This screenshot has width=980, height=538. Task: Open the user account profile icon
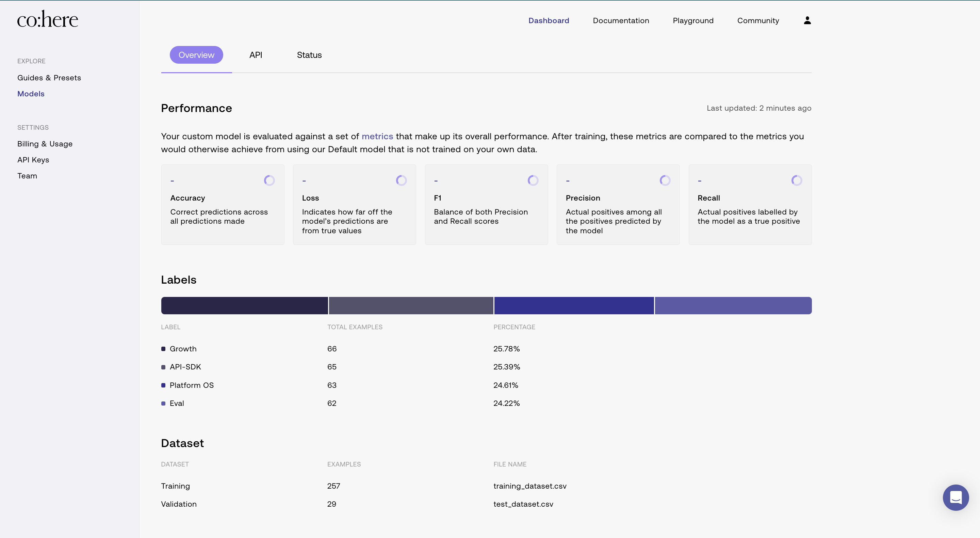coord(807,20)
